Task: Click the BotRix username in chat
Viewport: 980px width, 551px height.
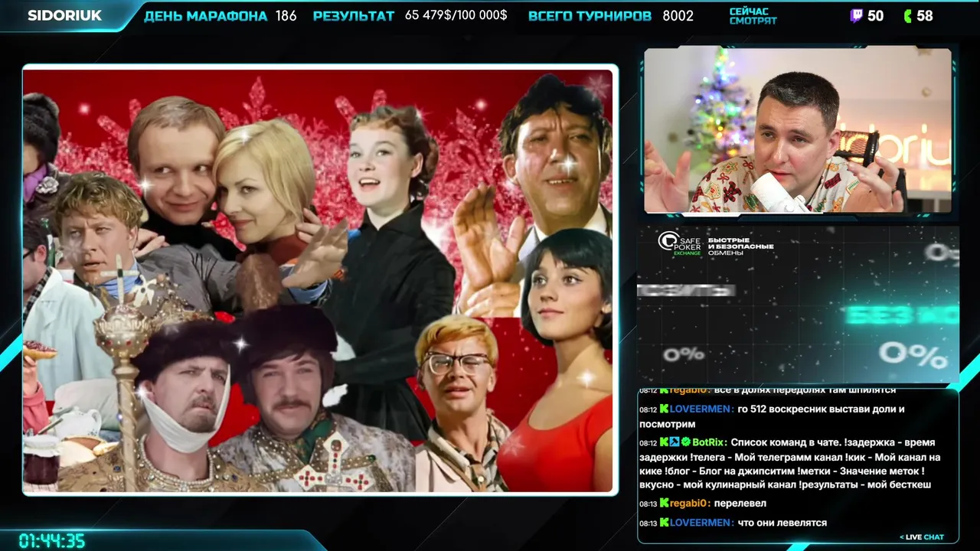Action: (x=708, y=442)
